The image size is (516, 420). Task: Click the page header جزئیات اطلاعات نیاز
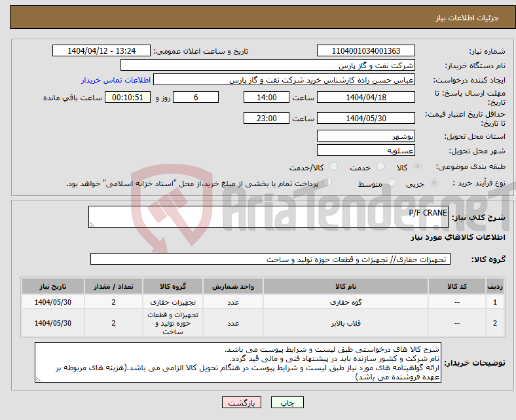(468, 18)
